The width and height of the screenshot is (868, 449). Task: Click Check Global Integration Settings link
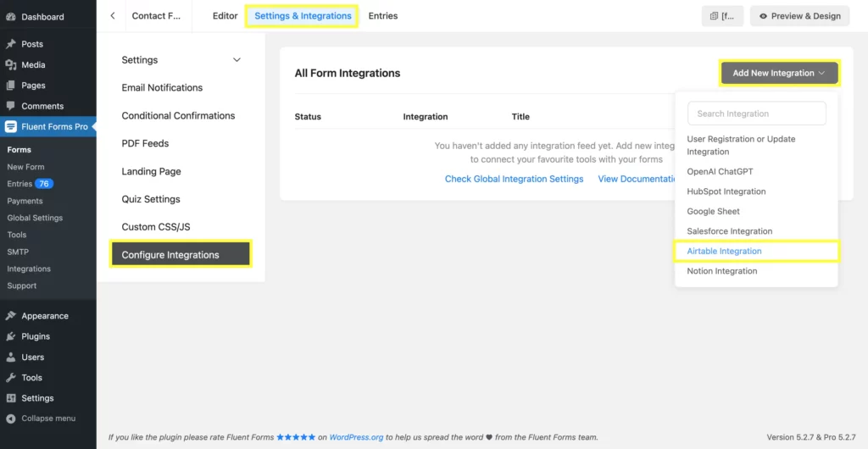[514, 179]
